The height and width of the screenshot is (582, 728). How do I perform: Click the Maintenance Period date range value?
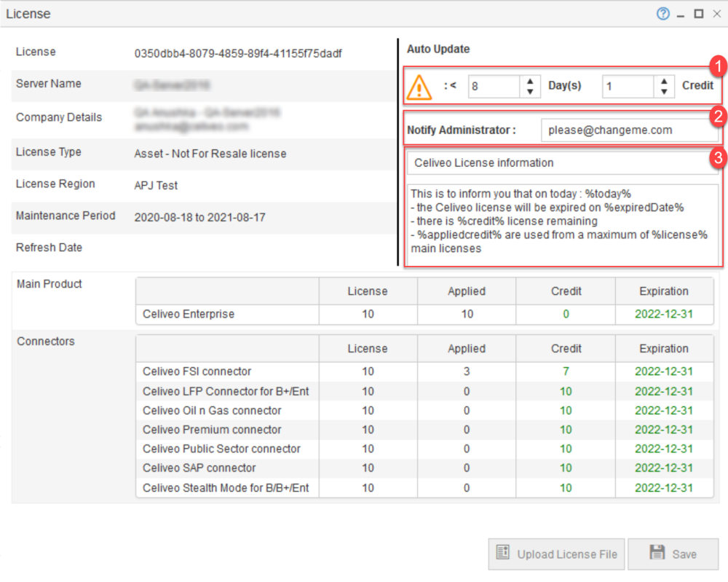pyautogui.click(x=200, y=217)
